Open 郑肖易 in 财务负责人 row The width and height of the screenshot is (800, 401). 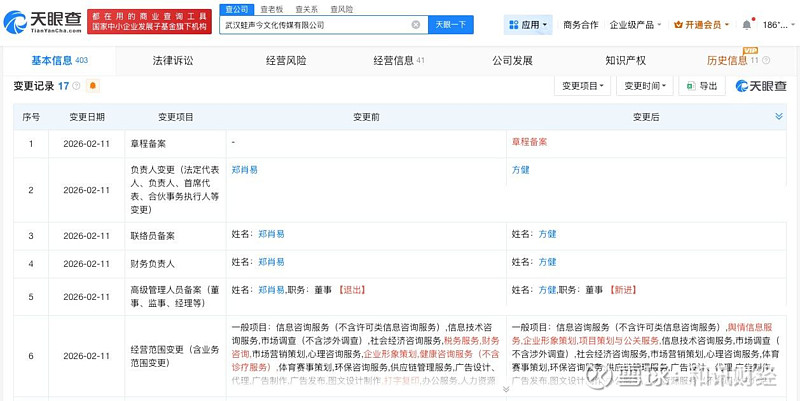(271, 262)
